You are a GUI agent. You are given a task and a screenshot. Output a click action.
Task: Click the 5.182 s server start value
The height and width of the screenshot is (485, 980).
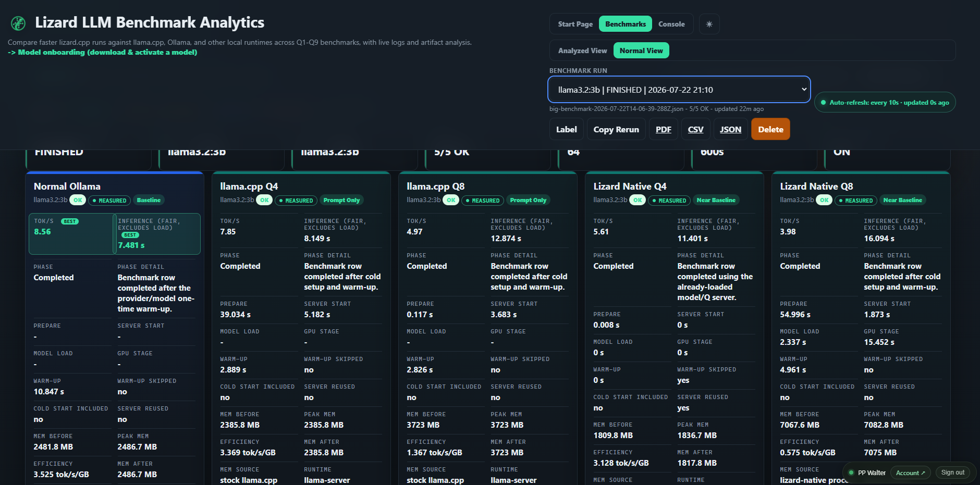click(317, 315)
